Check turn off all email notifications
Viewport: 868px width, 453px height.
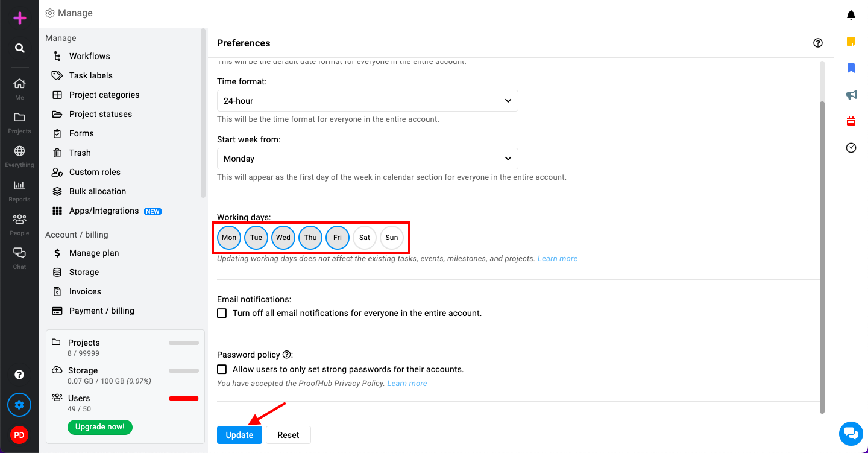(222, 313)
